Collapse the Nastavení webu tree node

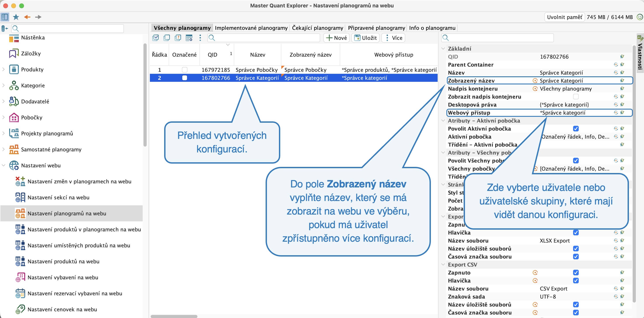pos(3,165)
